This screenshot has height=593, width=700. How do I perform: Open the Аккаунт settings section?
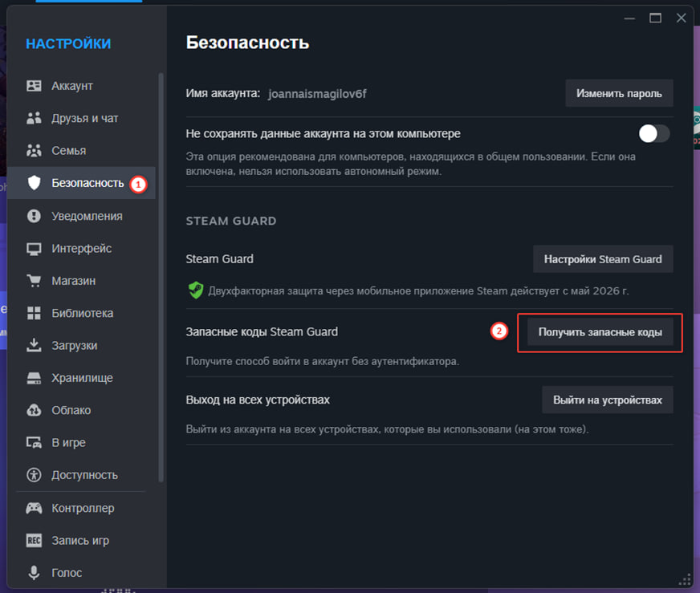tap(81, 86)
